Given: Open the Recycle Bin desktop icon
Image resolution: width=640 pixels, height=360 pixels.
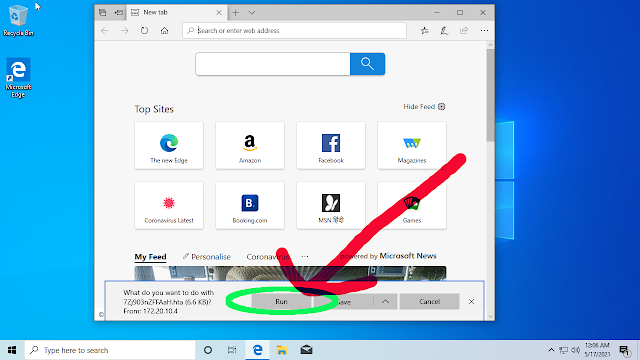Looking at the screenshot, I should tap(18, 20).
